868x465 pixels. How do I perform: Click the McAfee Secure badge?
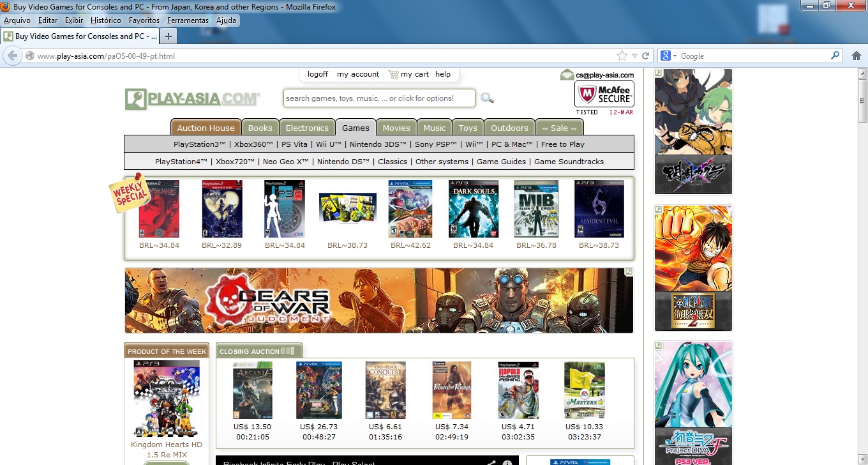pos(604,95)
